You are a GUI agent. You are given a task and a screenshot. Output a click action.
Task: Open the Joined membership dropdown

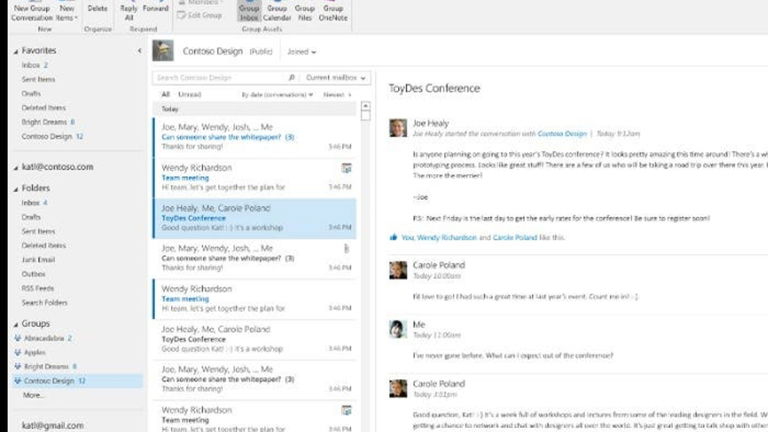point(301,51)
